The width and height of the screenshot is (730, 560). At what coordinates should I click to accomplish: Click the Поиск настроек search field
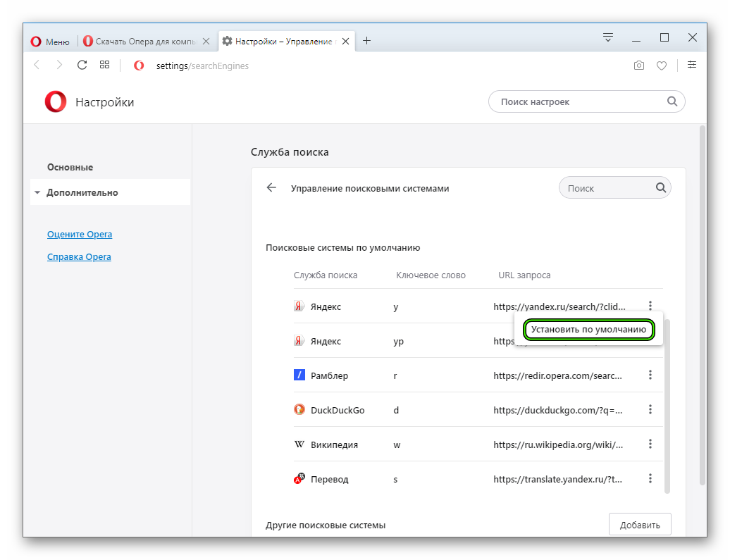point(586,101)
